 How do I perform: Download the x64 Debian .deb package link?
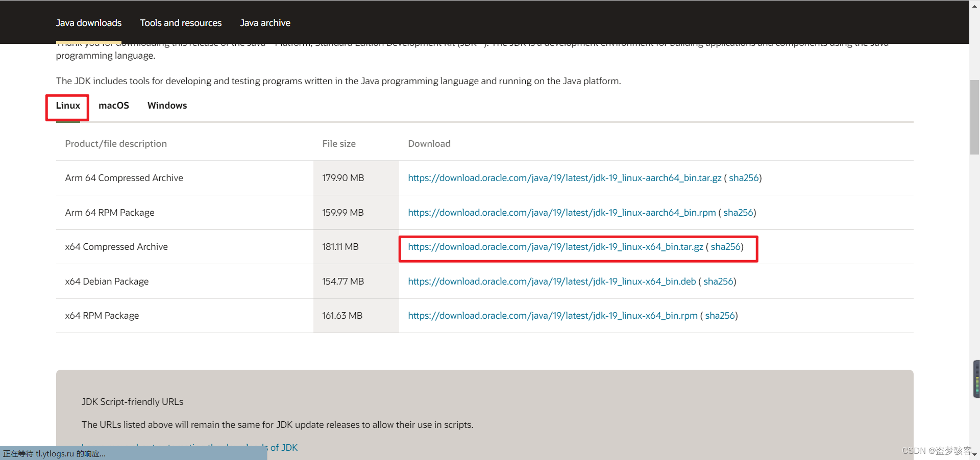click(x=552, y=282)
